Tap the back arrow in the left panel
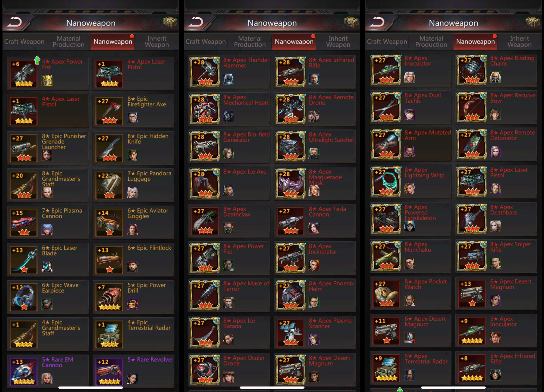The image size is (544, 392). pos(15,23)
